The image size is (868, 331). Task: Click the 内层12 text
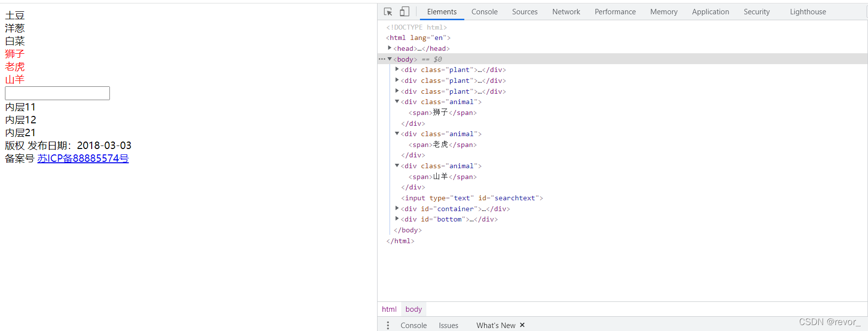(x=20, y=120)
